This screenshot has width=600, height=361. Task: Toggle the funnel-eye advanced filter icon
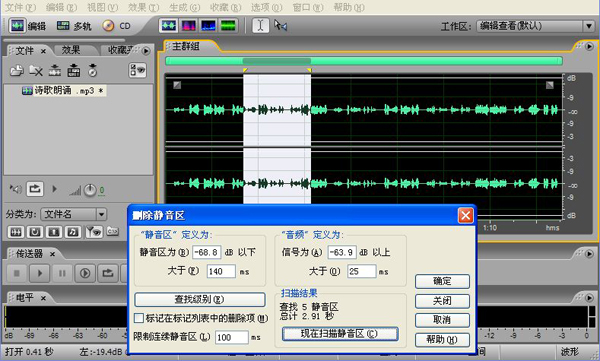click(94, 232)
